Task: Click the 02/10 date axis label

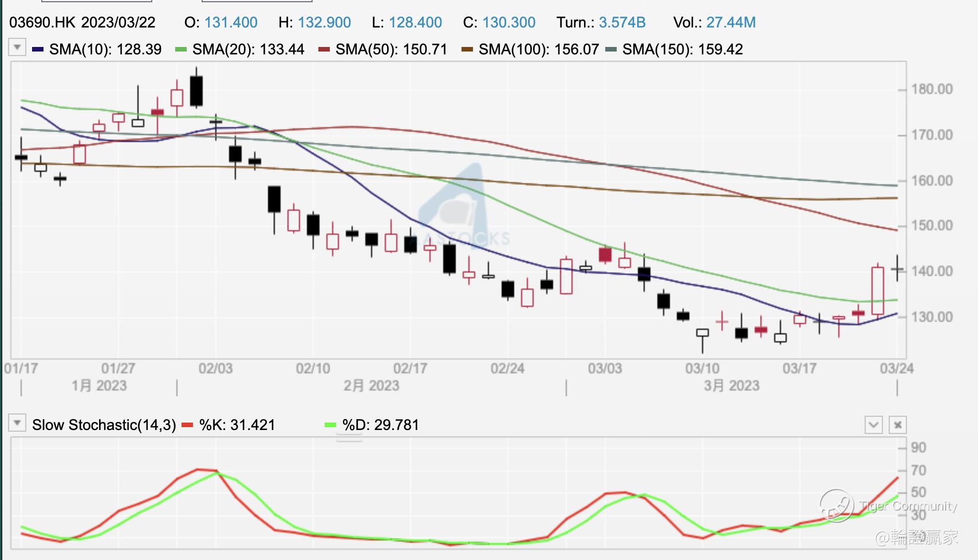Action: [x=313, y=368]
